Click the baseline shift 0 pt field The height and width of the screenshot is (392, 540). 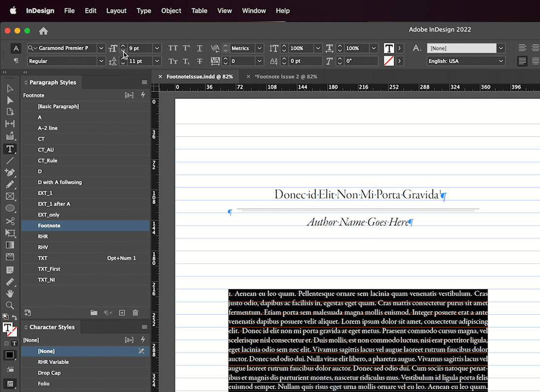tap(305, 61)
